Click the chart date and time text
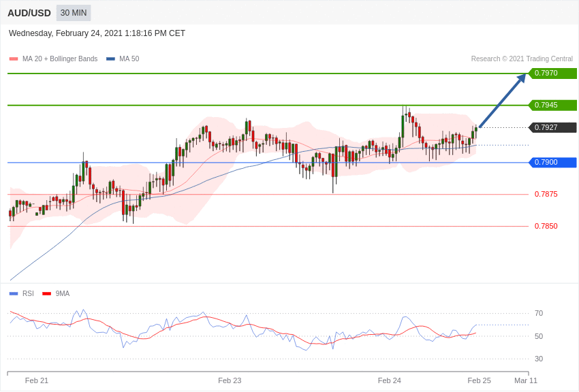Screen dimensions: 579x392 (97, 33)
